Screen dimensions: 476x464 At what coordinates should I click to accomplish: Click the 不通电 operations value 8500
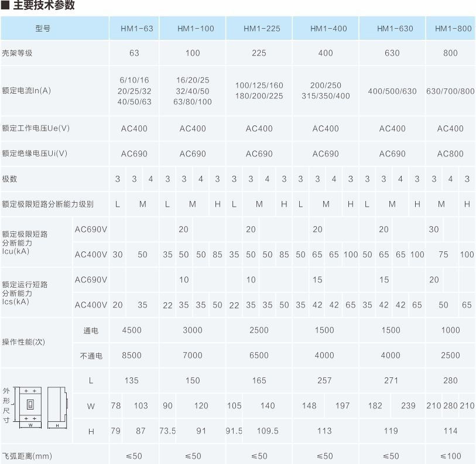(132, 355)
